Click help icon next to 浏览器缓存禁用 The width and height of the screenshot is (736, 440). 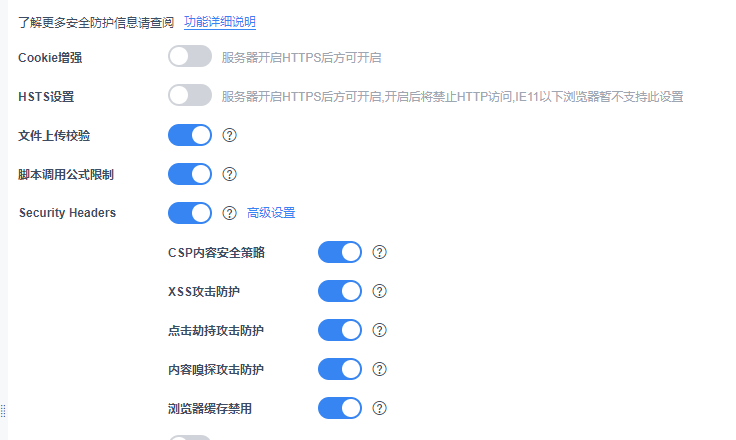379,408
